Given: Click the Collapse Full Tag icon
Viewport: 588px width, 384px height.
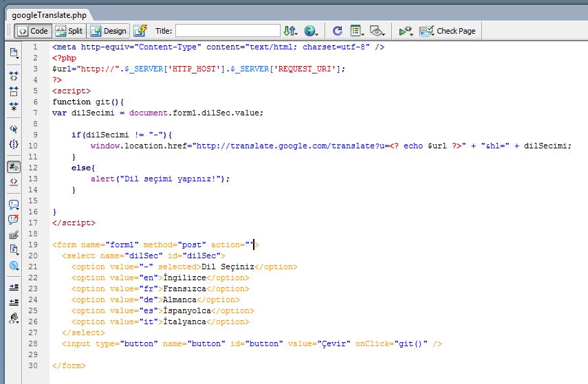Looking at the screenshot, I should click(14, 76).
